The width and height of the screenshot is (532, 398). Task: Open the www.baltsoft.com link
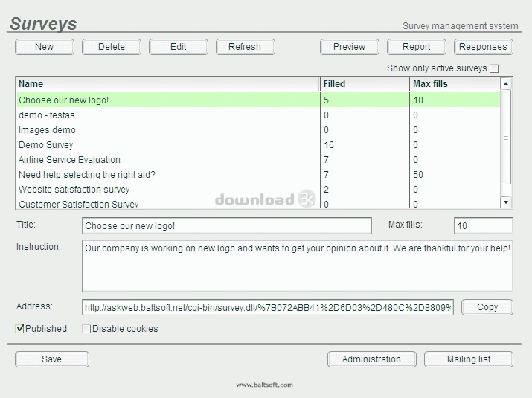(265, 385)
